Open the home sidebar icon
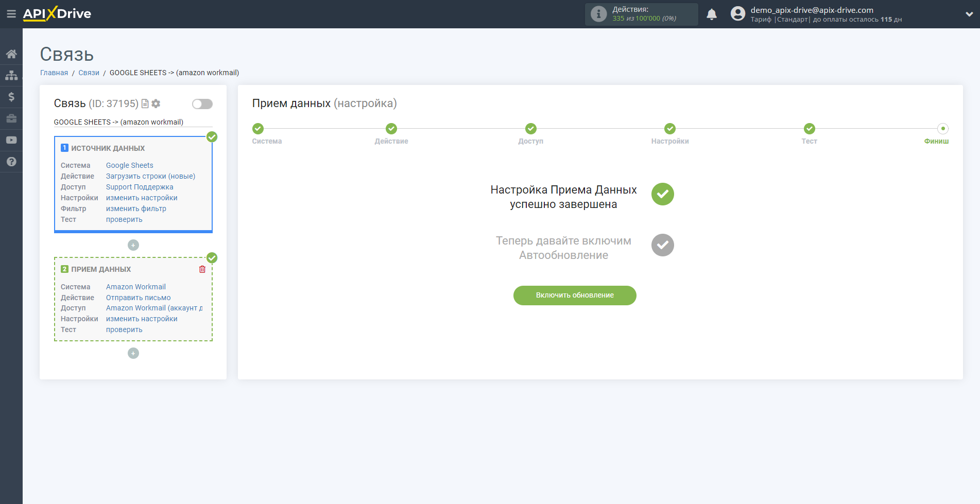Screen dimensions: 980x504 coord(11,54)
